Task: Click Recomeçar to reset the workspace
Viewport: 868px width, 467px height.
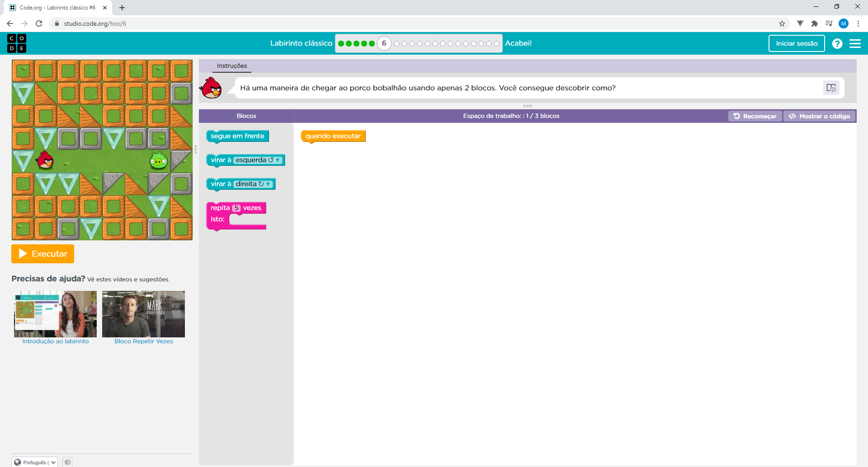Action: point(755,116)
